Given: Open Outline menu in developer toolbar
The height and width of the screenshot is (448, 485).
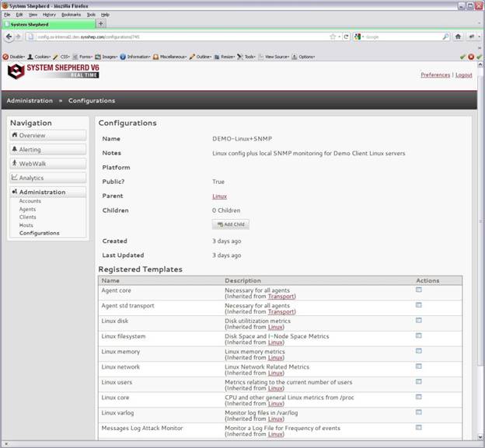Looking at the screenshot, I should tap(201, 57).
